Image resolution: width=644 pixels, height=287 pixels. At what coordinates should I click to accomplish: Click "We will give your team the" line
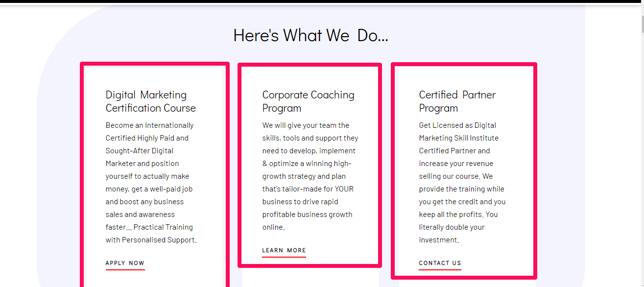[306, 125]
